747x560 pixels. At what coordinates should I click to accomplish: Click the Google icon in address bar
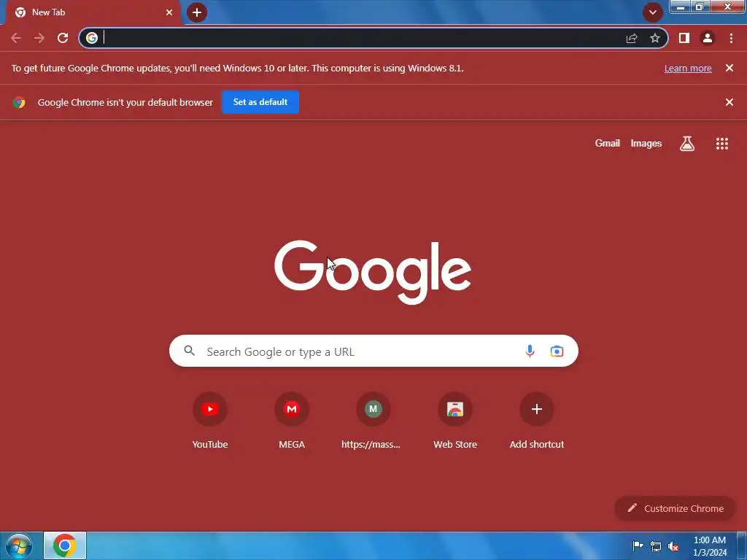pyautogui.click(x=92, y=38)
